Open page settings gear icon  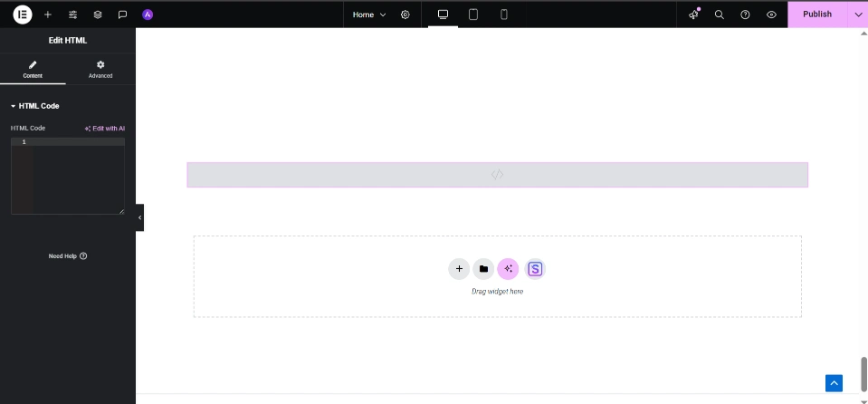point(405,14)
